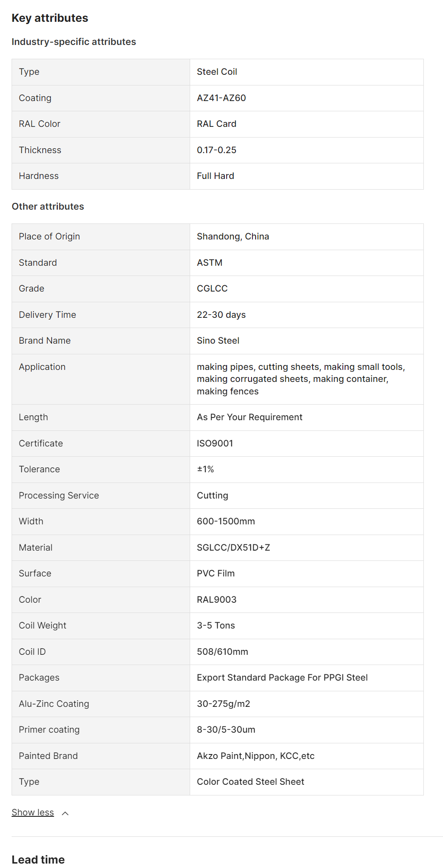The width and height of the screenshot is (443, 868).
Task: Select the Full Hard hardness value
Action: click(x=215, y=176)
